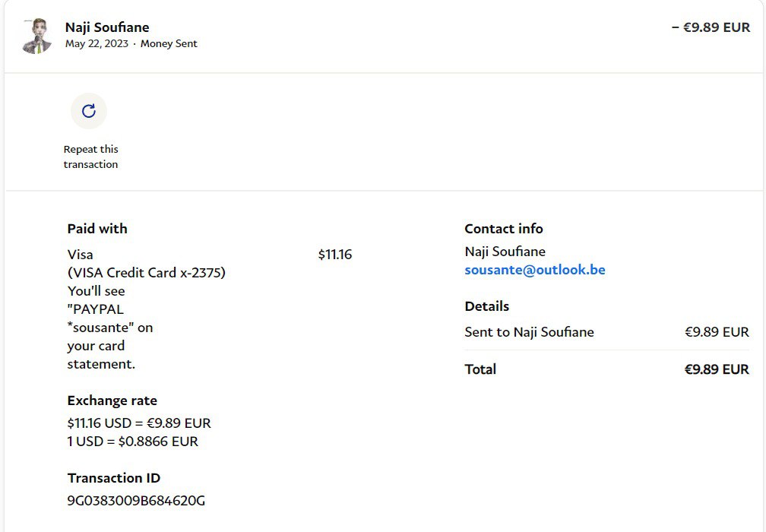Click Naji Soufiane under Contact info

coord(505,252)
